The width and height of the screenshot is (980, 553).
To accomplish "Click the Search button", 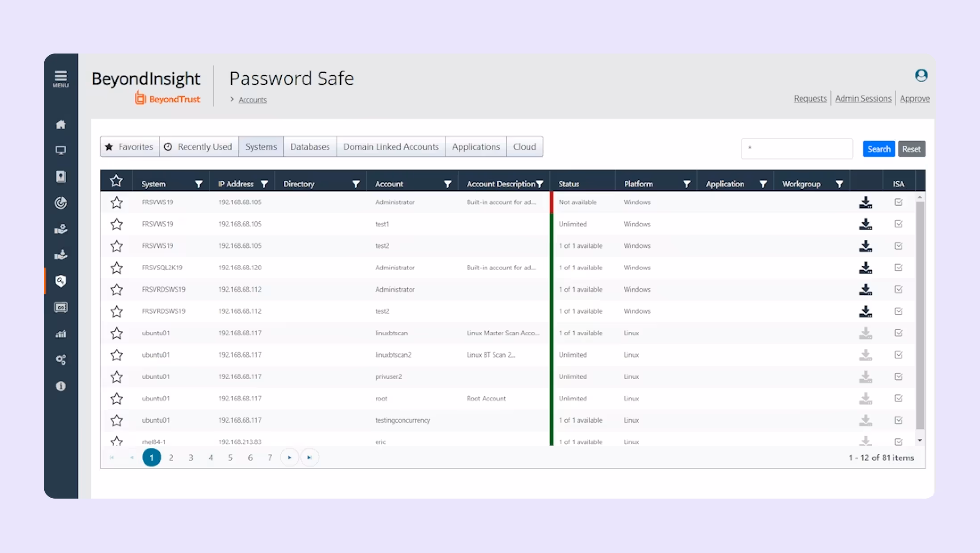I will (878, 149).
